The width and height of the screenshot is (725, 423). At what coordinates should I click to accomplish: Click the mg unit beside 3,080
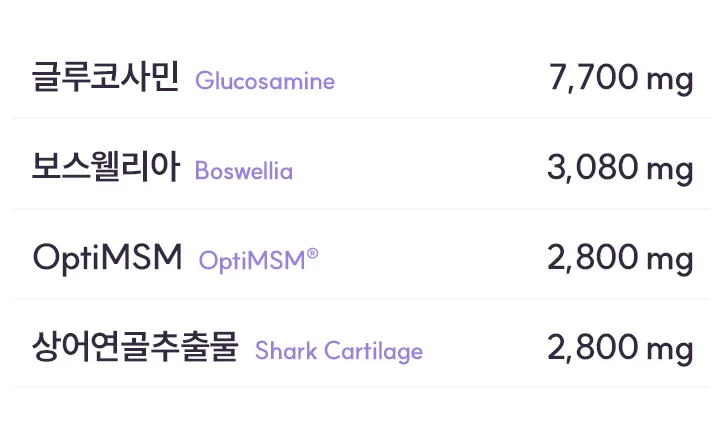pos(670,172)
